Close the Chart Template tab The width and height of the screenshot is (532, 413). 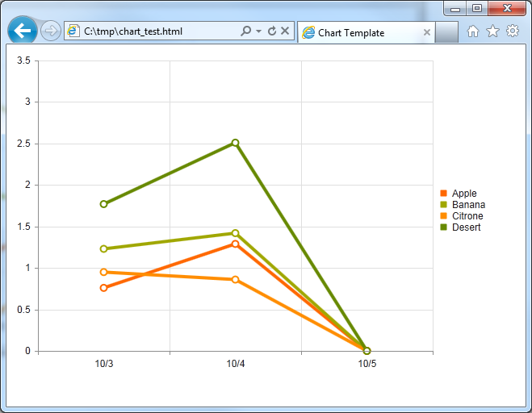click(427, 32)
